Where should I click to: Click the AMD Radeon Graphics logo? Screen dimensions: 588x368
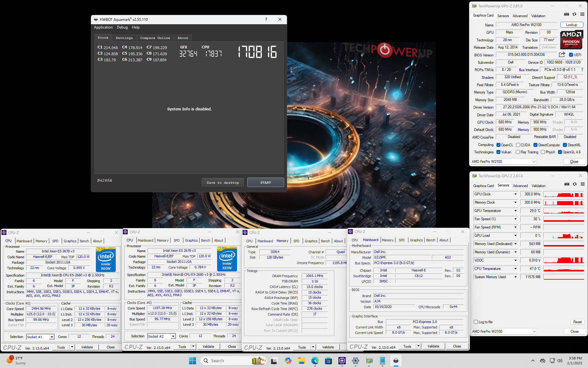click(x=571, y=40)
